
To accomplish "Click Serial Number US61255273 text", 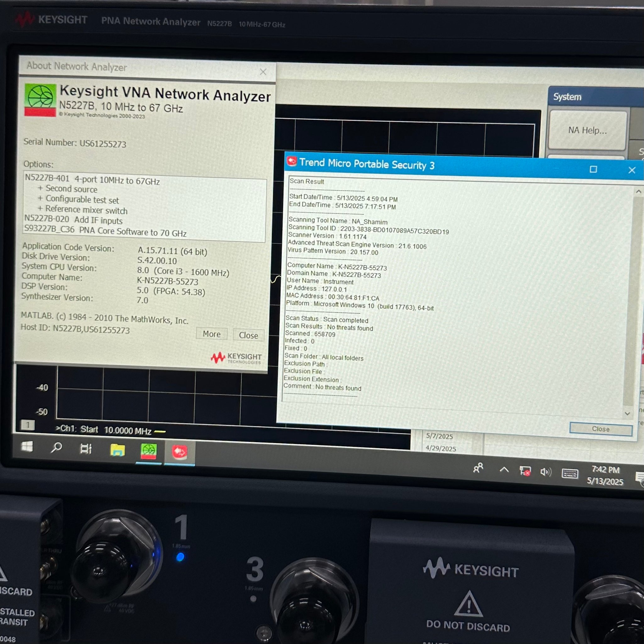I will (75, 143).
